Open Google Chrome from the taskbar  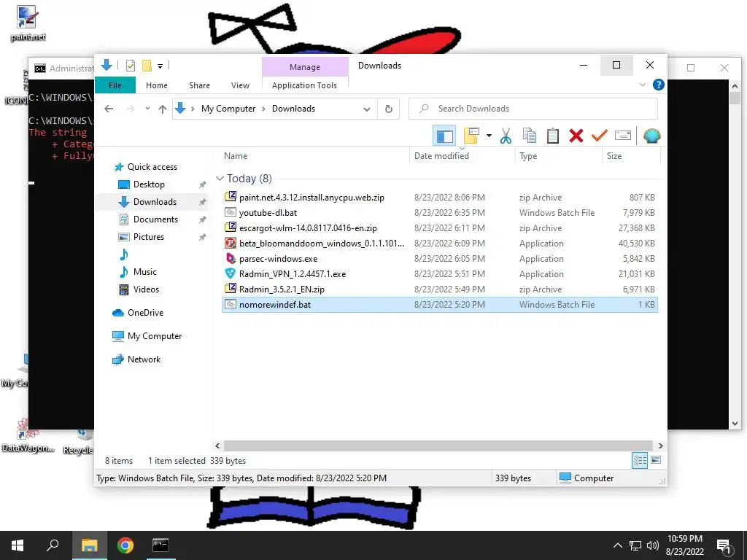coord(125,545)
